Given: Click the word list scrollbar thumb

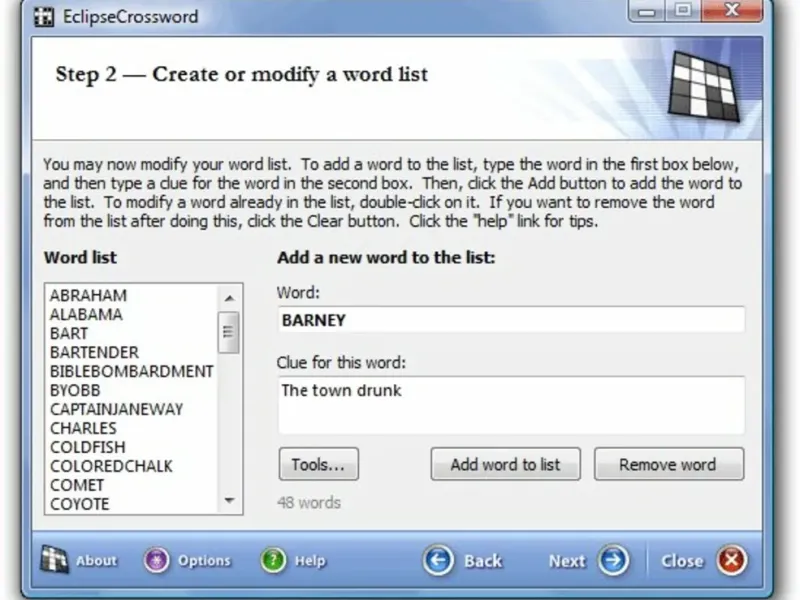Looking at the screenshot, I should [x=229, y=332].
